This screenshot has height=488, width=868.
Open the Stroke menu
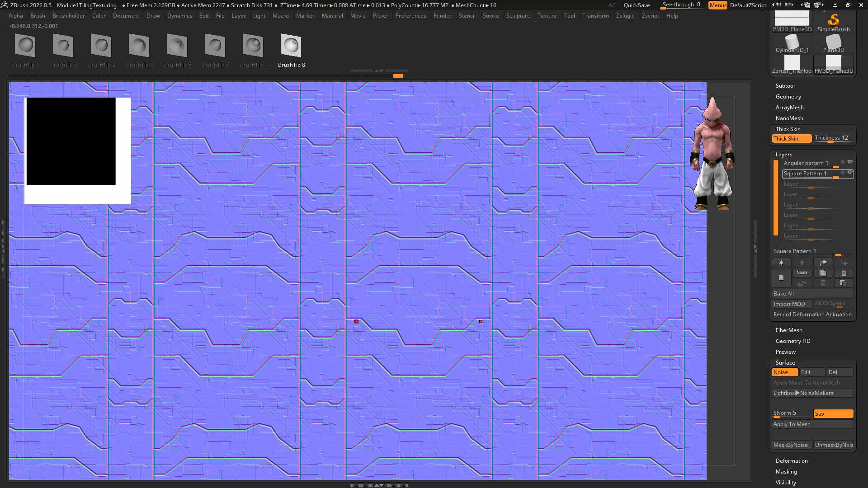[491, 16]
